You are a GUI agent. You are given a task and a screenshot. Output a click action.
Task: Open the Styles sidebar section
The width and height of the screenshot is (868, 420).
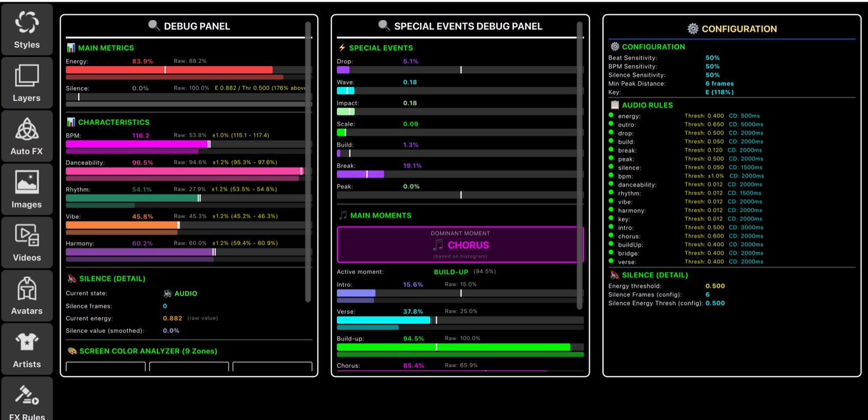pos(27,29)
